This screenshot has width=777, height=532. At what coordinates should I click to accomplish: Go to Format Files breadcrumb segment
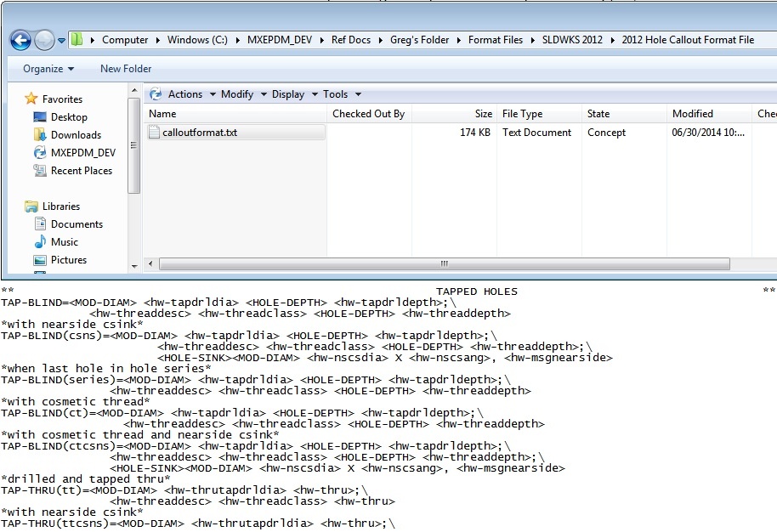[x=495, y=40]
